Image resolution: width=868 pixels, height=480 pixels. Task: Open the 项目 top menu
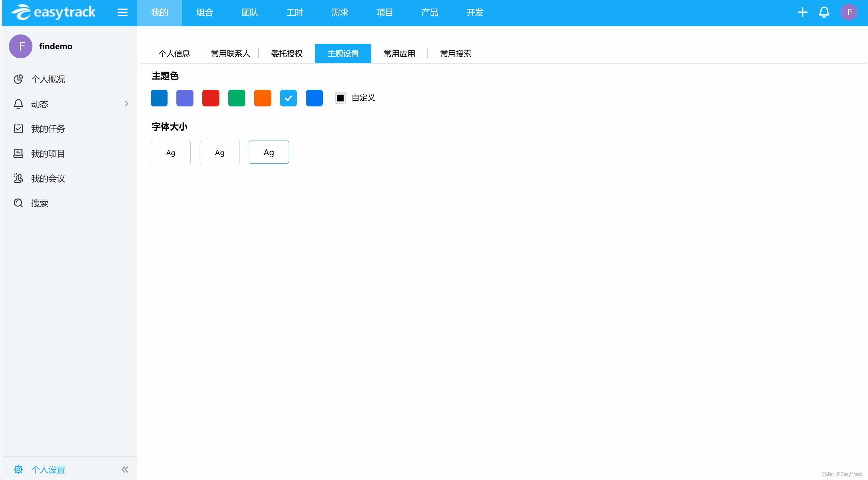tap(385, 13)
